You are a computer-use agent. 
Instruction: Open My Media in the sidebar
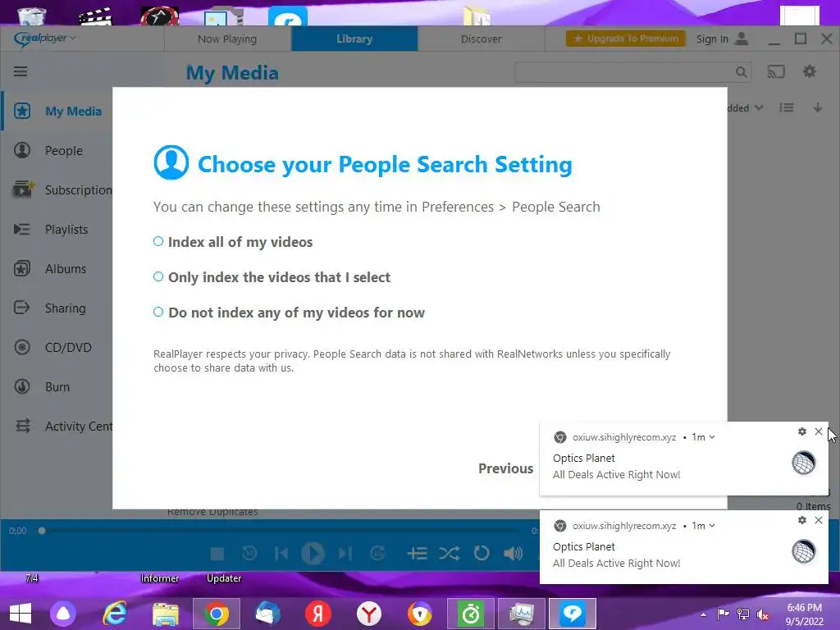[x=57, y=112]
